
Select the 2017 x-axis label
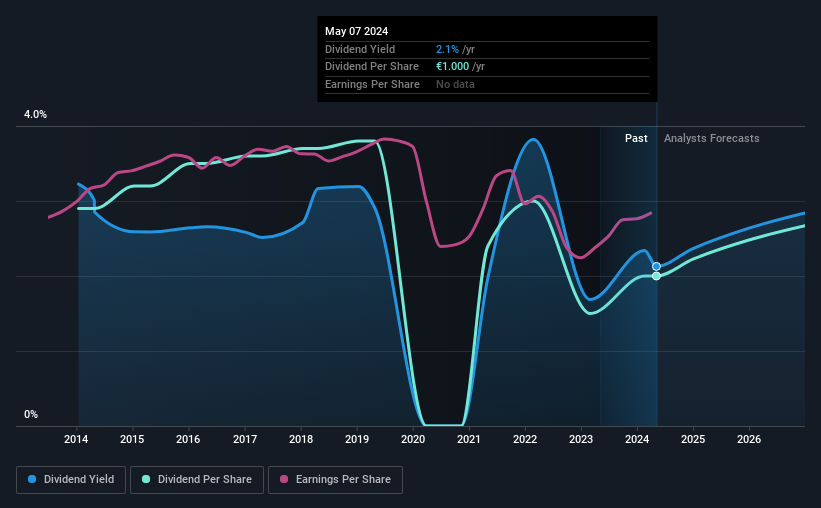(x=245, y=439)
